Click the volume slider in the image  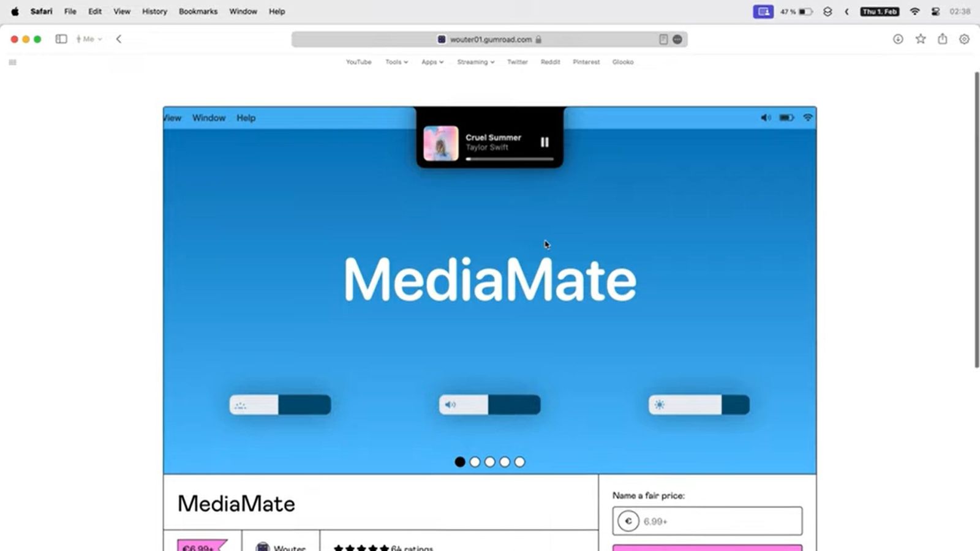pyautogui.click(x=490, y=405)
